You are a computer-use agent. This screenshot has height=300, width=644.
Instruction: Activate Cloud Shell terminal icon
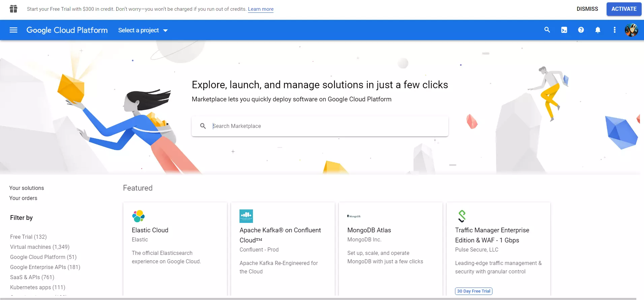click(x=564, y=30)
